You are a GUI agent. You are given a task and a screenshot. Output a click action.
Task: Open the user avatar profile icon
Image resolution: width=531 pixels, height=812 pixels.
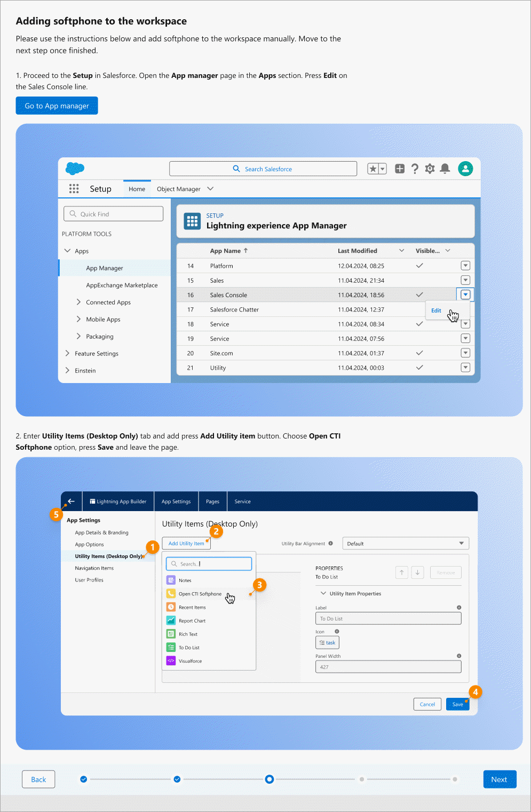(x=465, y=169)
